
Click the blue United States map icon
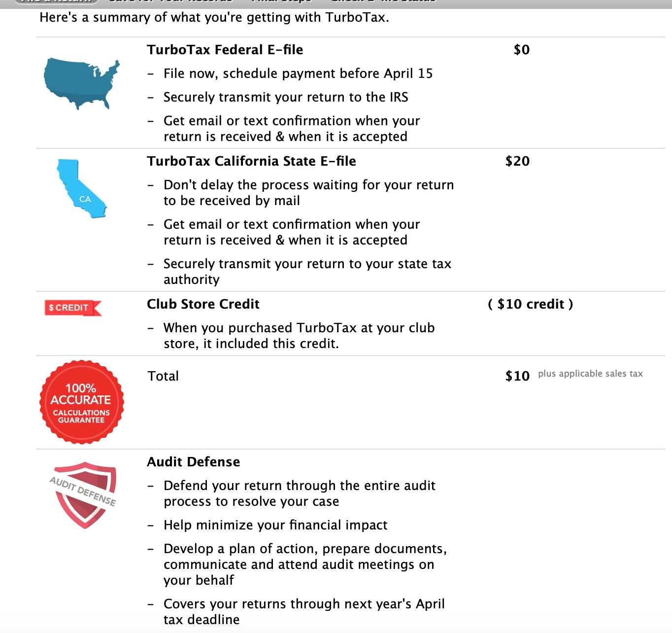82,83
